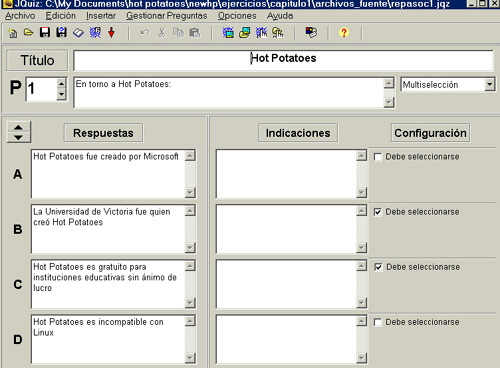Click the Respuestas header button
This screenshot has width=500, height=368.
click(103, 133)
